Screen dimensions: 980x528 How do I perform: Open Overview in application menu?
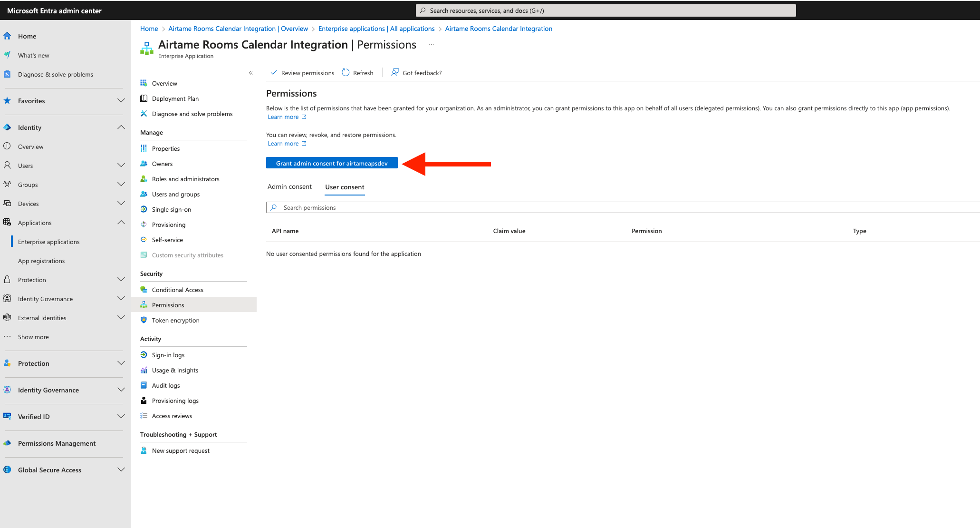point(164,83)
